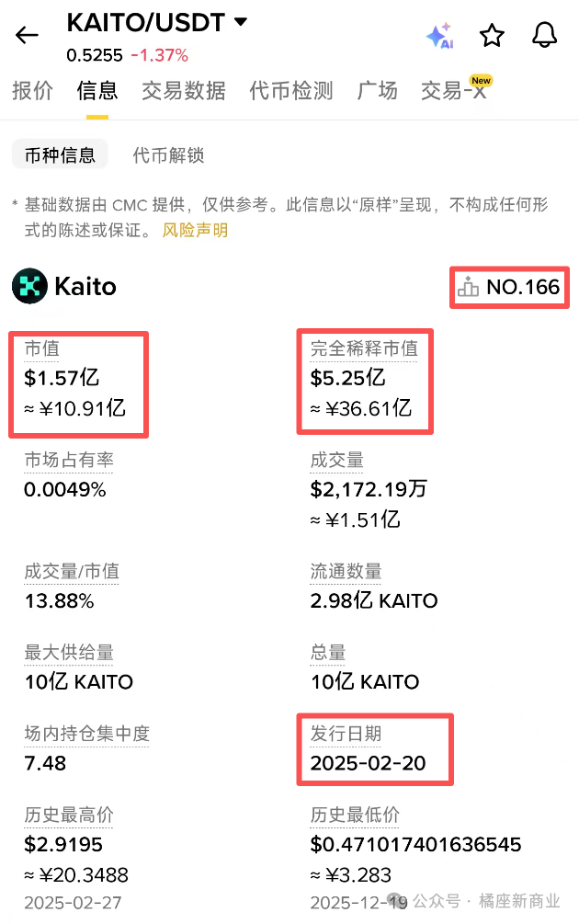Tap the 完全稀释市值 label

[364, 348]
